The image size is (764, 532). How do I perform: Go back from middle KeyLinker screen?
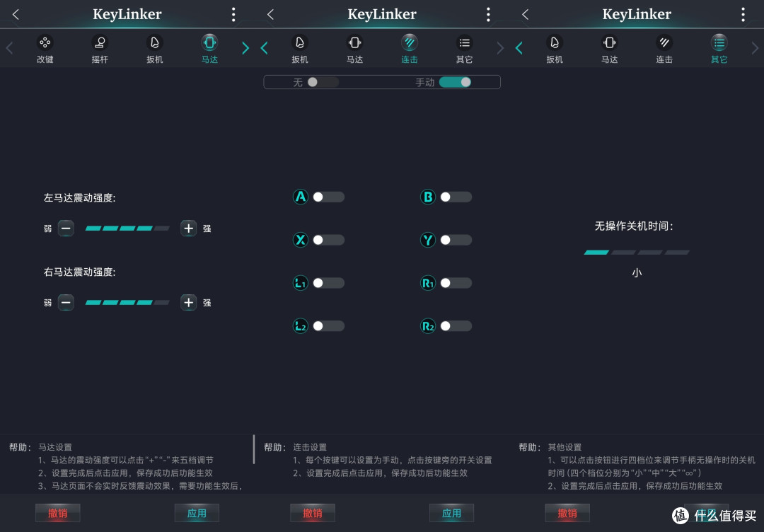coord(270,14)
